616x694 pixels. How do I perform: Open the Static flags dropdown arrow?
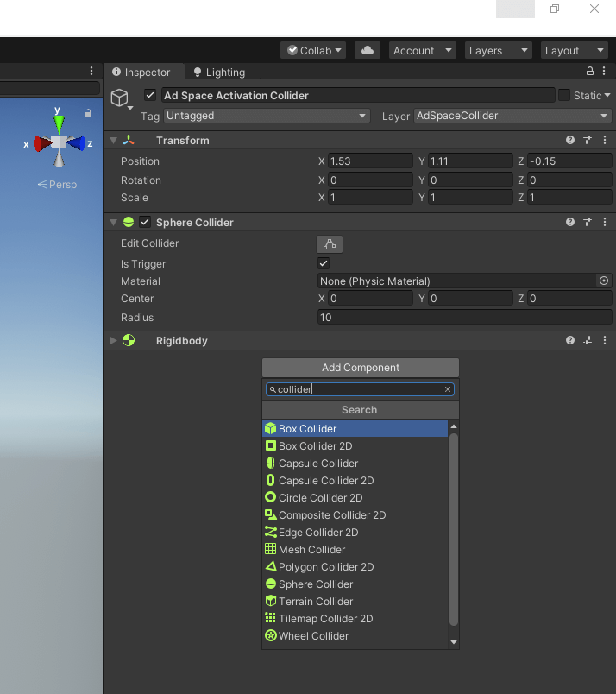point(607,95)
